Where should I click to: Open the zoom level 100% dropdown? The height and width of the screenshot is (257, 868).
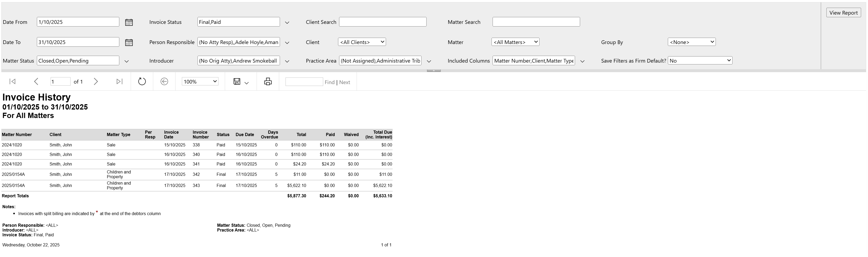(x=200, y=82)
